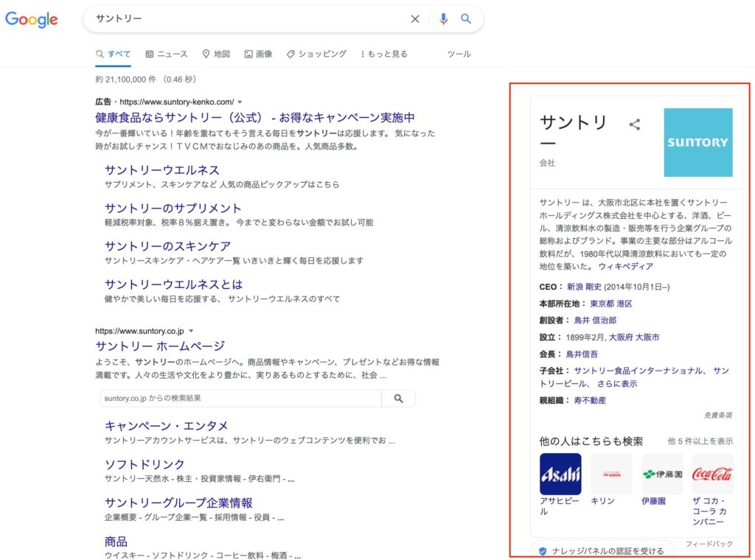The image size is (755, 560).
Task: Open the キリン related search label
Action: [x=602, y=501]
